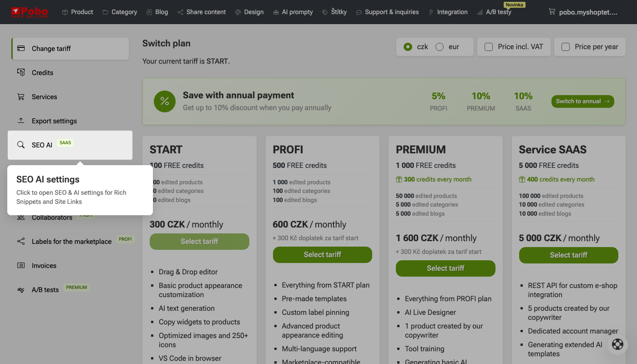Open the lifebuoy help widget icon
Screen dimensions: 637x364
point(617,344)
